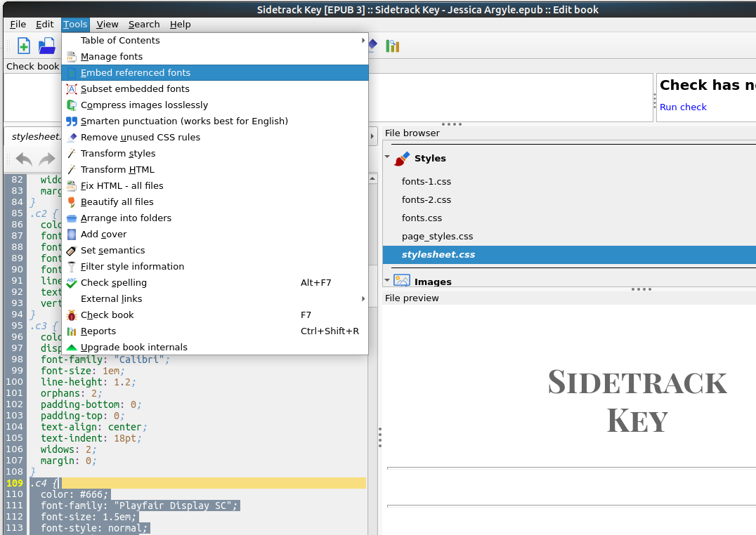Click the Reports chart icon in toolbar
The image size is (756, 535).
click(392, 46)
